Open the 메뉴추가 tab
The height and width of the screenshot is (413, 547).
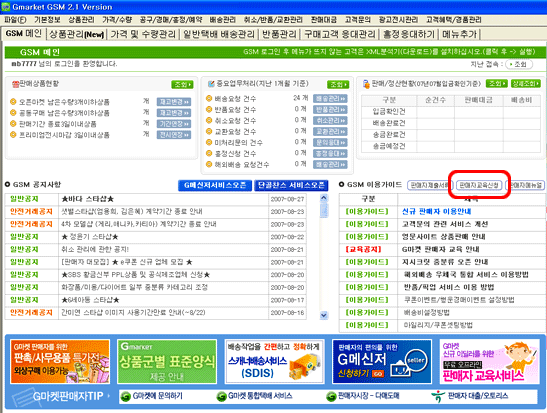[459, 34]
